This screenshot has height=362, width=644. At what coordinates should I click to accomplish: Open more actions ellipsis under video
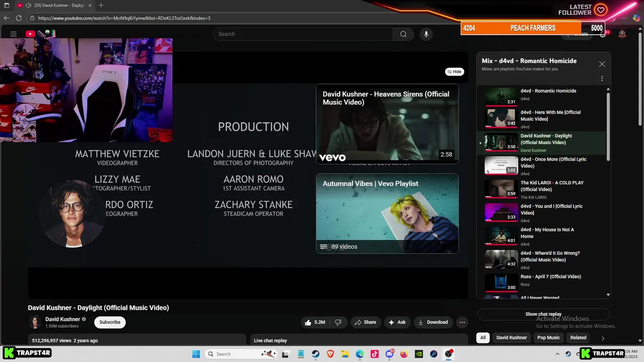462,322
